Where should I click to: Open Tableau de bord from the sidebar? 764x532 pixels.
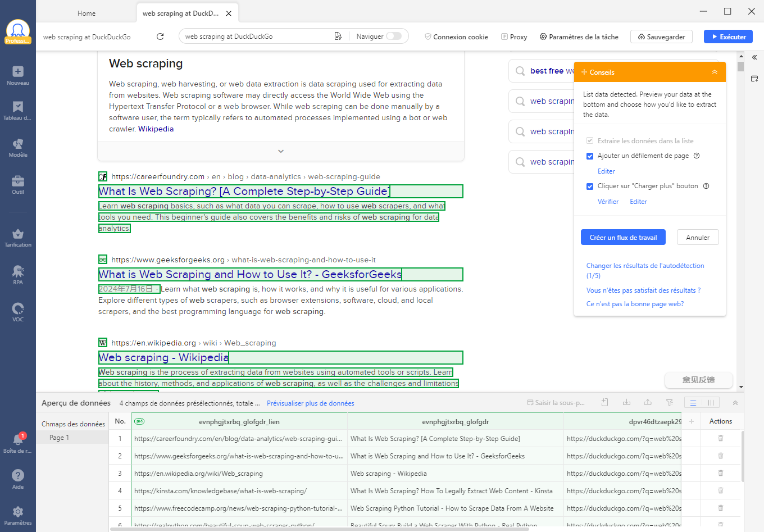click(x=18, y=111)
